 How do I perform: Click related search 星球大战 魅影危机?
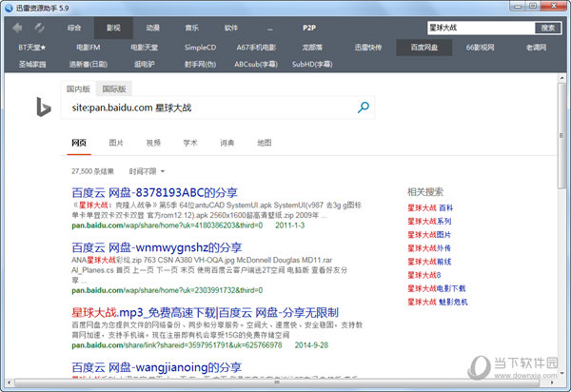click(x=438, y=302)
